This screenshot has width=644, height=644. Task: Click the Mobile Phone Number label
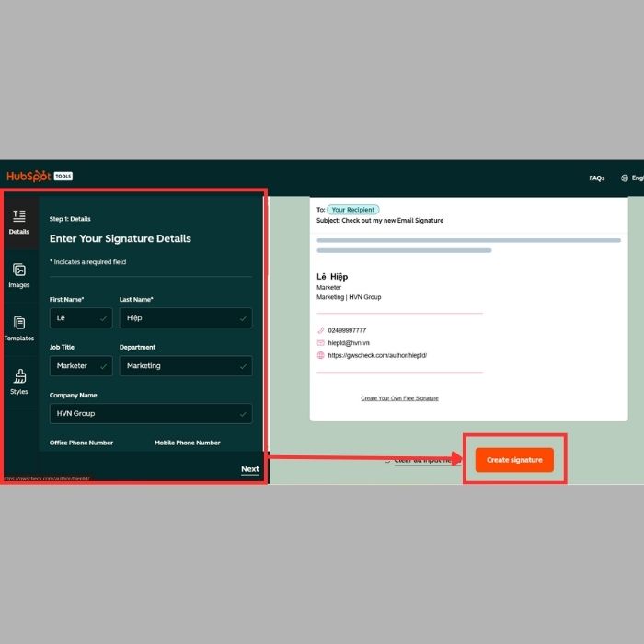click(x=188, y=443)
